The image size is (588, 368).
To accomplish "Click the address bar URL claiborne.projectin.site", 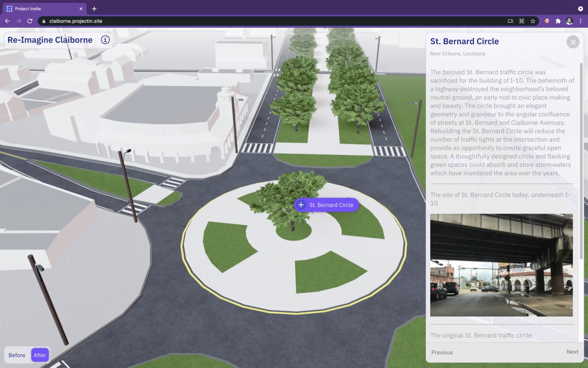I will pyautogui.click(x=76, y=21).
